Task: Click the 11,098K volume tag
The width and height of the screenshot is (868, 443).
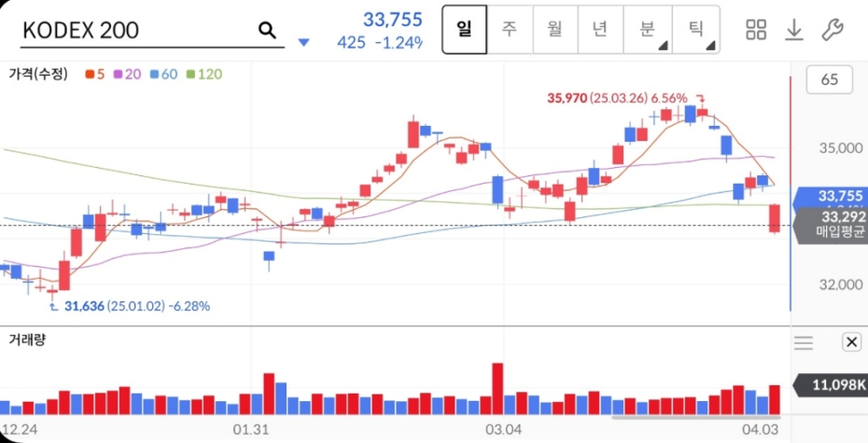Action: (830, 385)
